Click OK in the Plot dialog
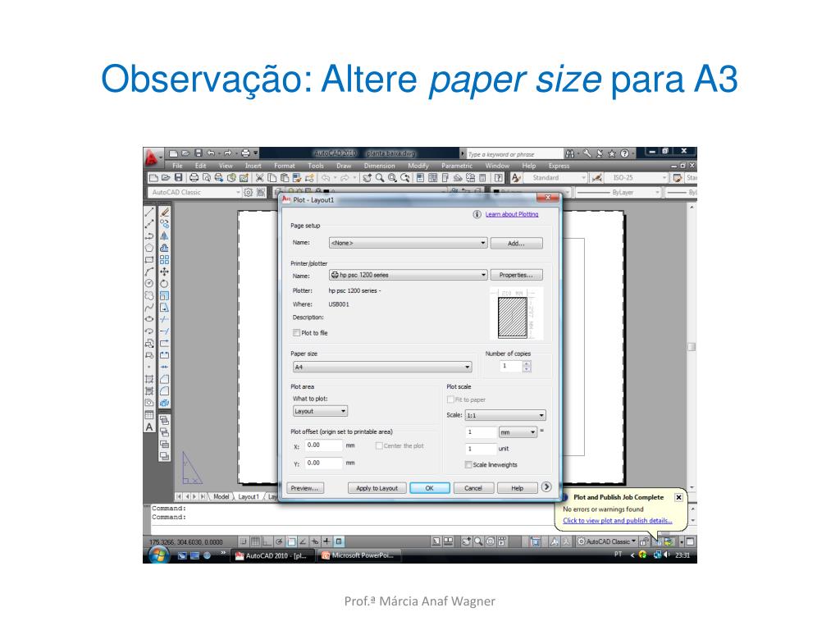840x630 pixels. tap(430, 488)
